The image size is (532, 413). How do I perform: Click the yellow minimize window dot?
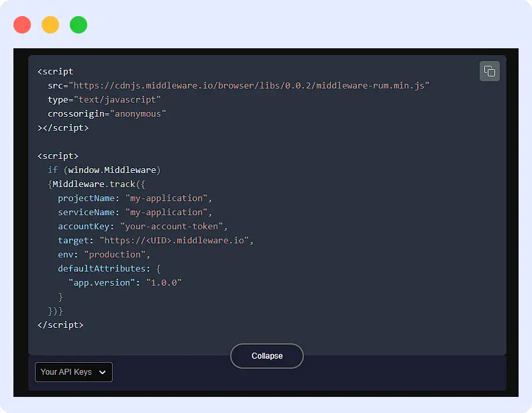[x=50, y=25]
